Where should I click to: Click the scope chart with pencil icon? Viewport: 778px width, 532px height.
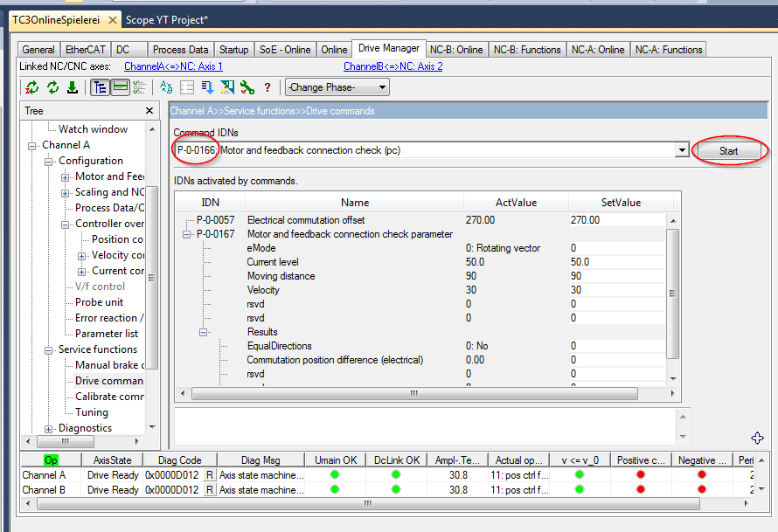(x=227, y=87)
